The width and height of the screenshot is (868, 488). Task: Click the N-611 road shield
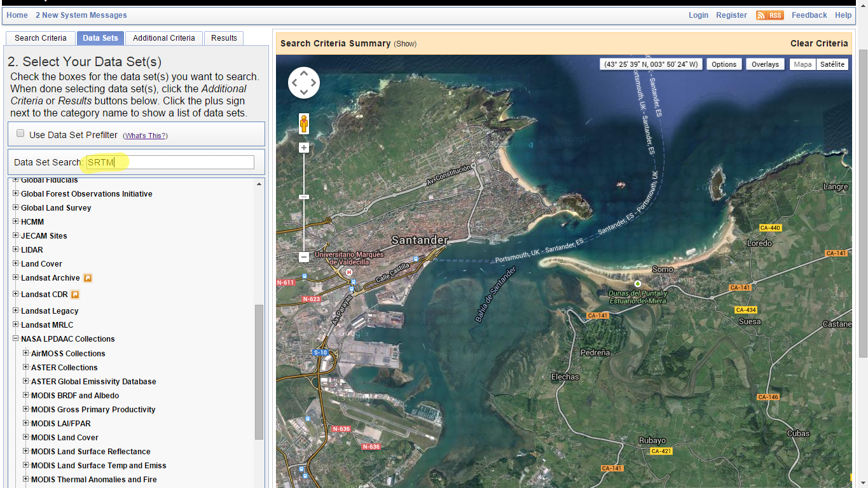tap(286, 282)
